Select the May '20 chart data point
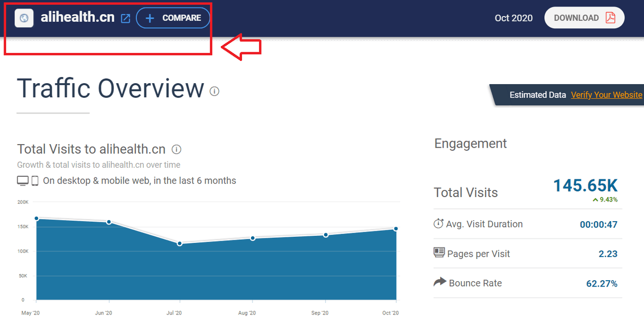The height and width of the screenshot is (327, 644). (x=36, y=218)
